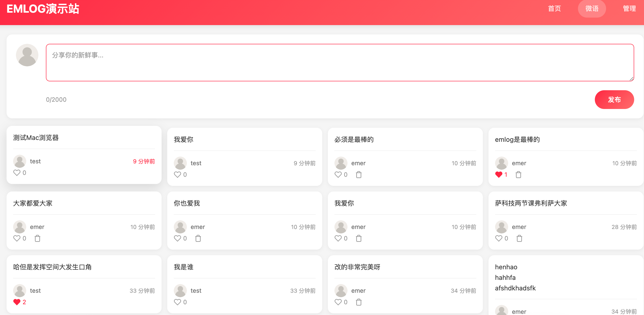Like the '我是谁' post heart
The image size is (644, 315).
coord(177,302)
